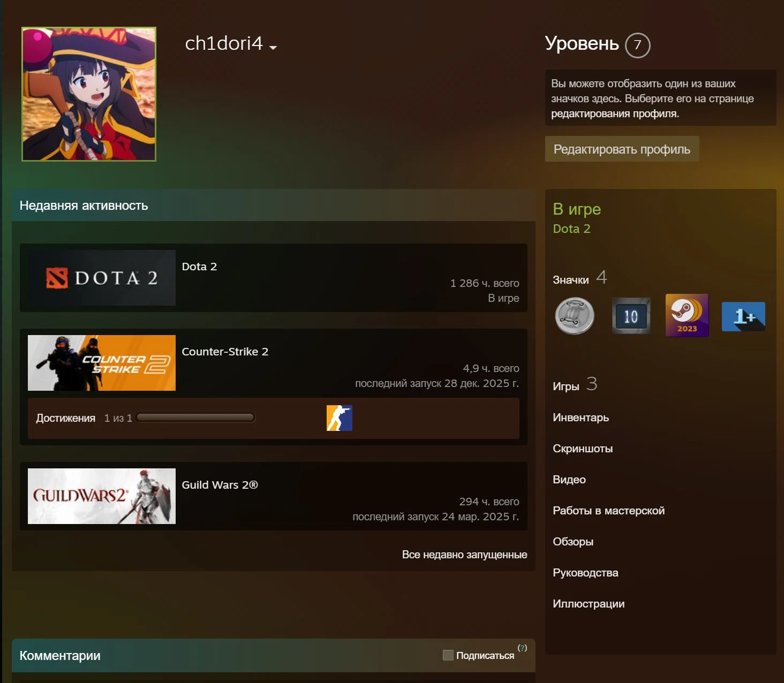Click the green В игре status text
The image size is (784, 683).
tap(577, 209)
